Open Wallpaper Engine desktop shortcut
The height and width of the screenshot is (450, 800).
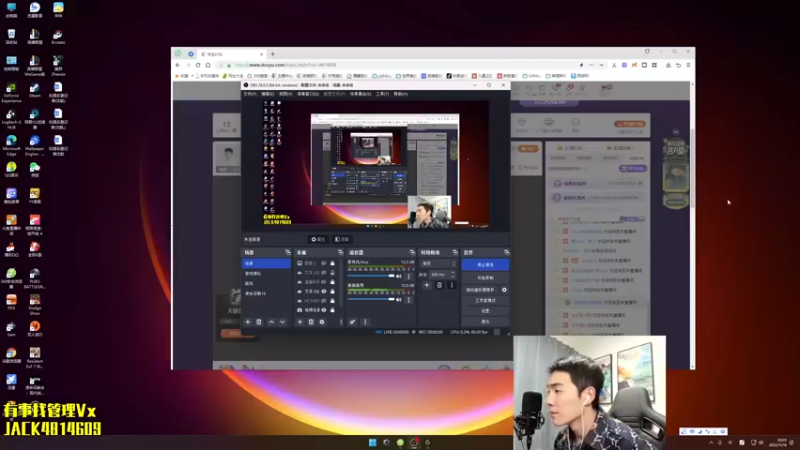coord(35,146)
